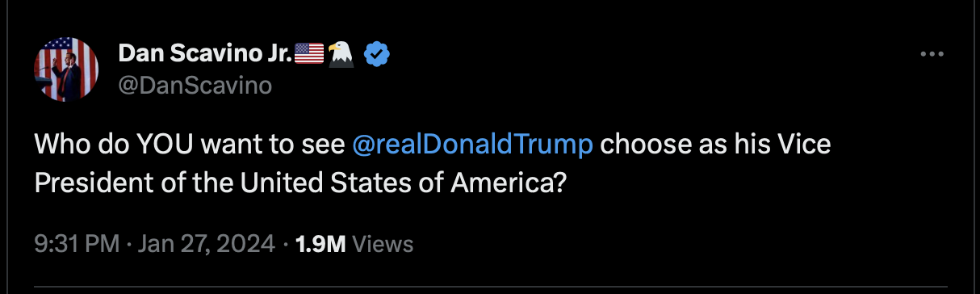Click text "choose as his Vice"
The height and width of the screenshot is (294, 980).
point(715,145)
